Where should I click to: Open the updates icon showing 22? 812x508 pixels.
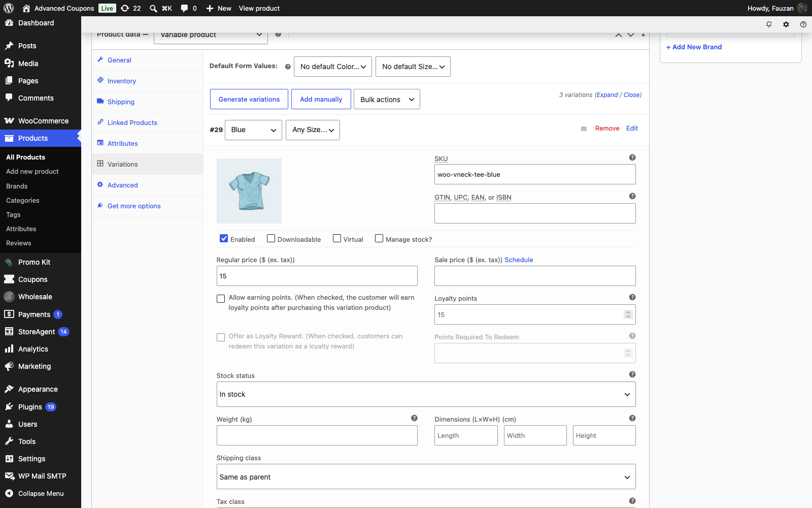click(130, 8)
